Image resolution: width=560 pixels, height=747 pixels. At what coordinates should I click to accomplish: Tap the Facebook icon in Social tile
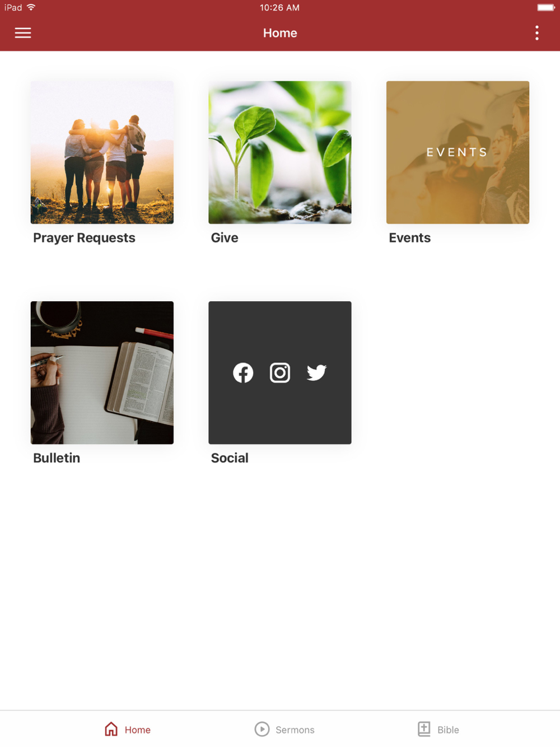click(x=243, y=373)
